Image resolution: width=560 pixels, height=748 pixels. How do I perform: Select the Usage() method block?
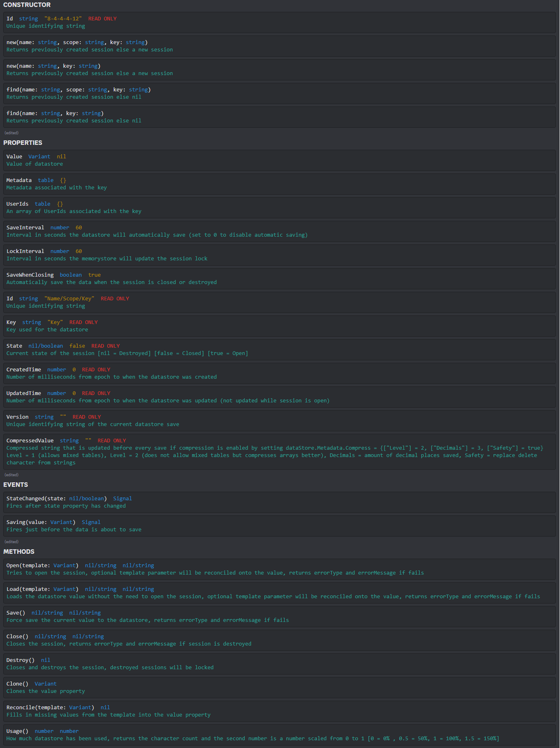(279, 735)
